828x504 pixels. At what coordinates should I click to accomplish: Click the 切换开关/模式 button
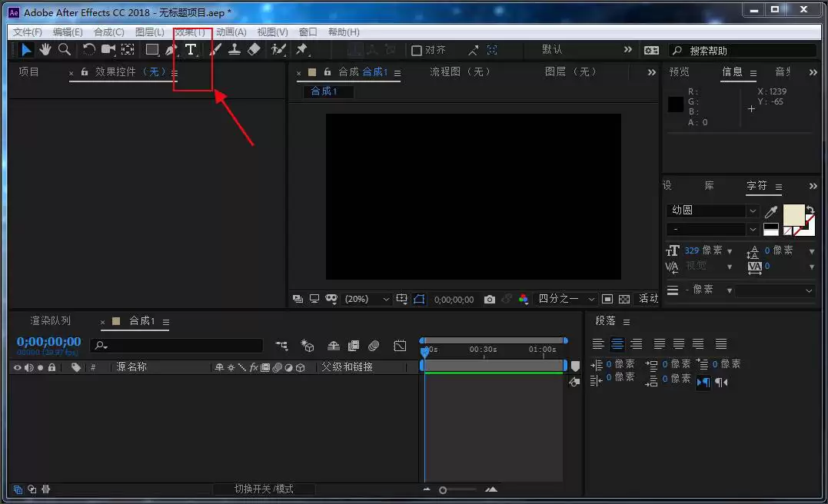(264, 489)
